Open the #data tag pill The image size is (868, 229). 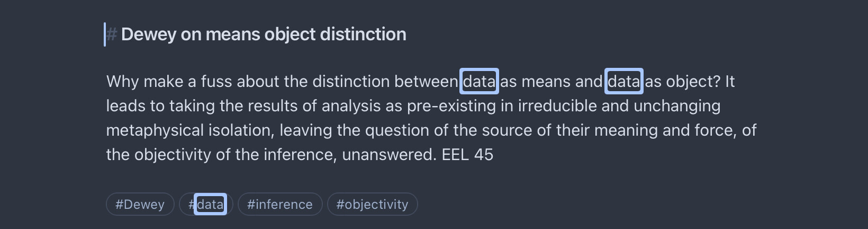(206, 204)
